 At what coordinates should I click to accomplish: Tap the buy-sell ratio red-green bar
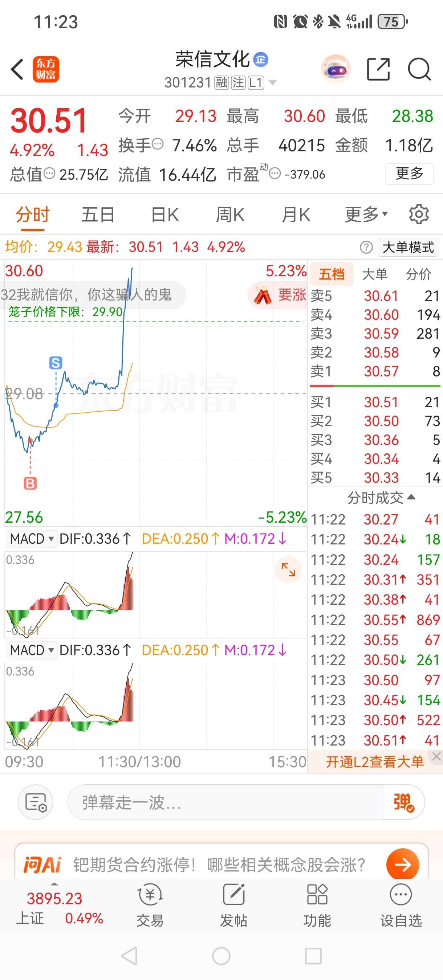(375, 386)
